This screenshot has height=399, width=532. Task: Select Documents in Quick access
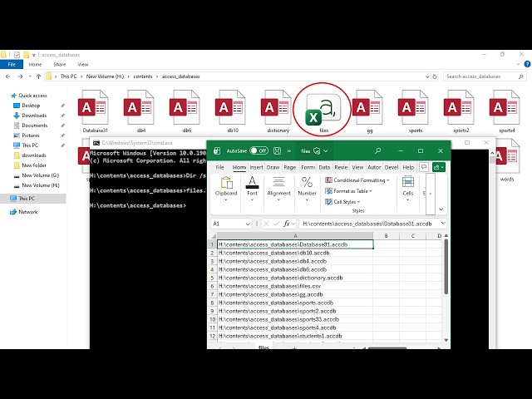35,126
